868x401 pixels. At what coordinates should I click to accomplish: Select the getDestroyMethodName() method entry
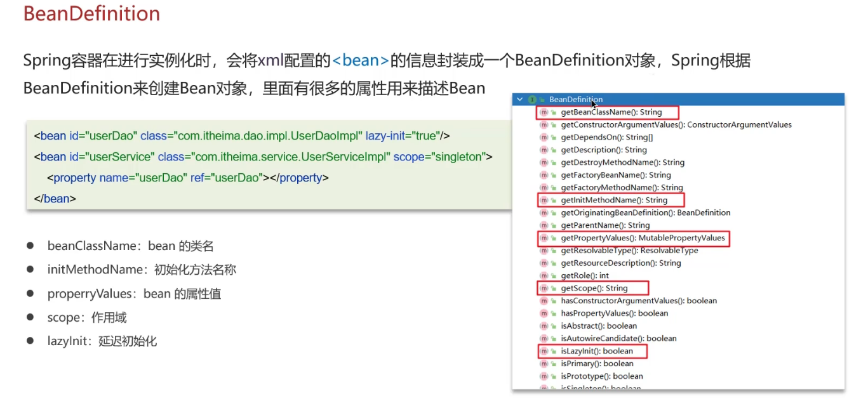pos(622,162)
